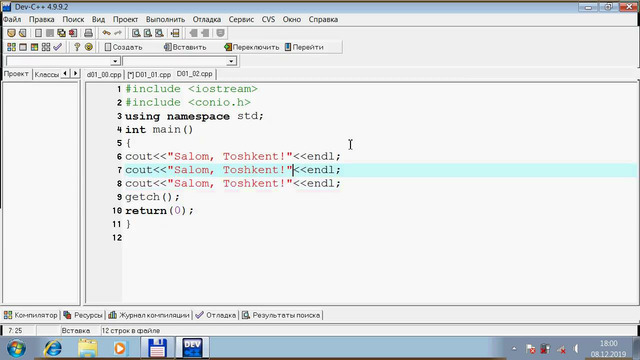Click the replace toolbar icon
The height and width of the screenshot is (360, 640).
(x=148, y=33)
